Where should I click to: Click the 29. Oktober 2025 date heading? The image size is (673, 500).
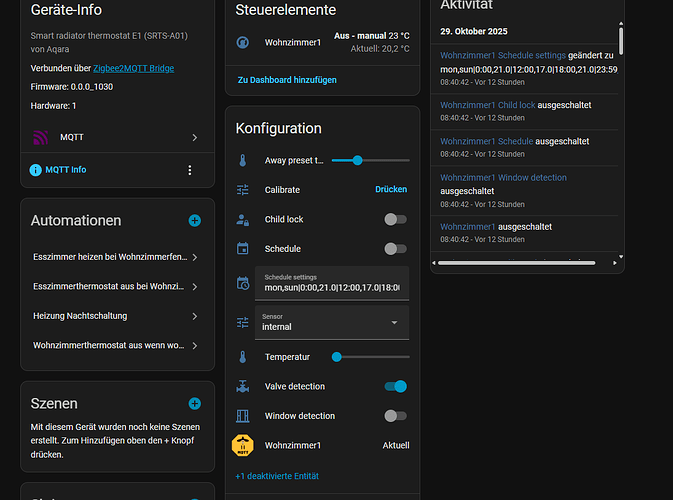(474, 31)
